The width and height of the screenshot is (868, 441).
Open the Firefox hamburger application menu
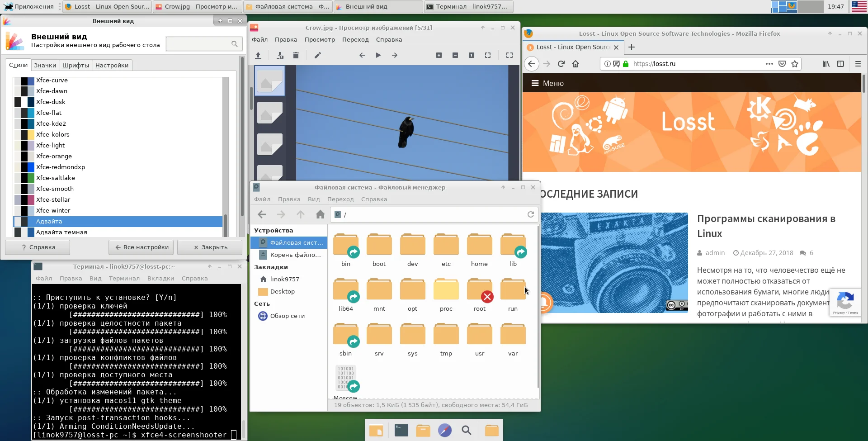click(x=858, y=64)
